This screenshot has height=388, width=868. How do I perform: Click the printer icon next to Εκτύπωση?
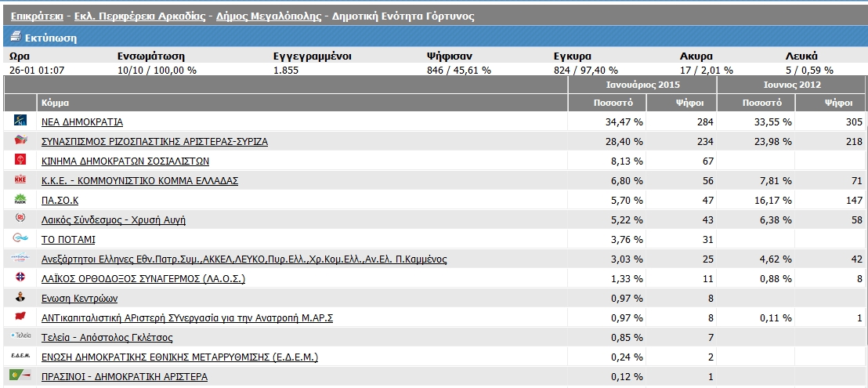16,37
